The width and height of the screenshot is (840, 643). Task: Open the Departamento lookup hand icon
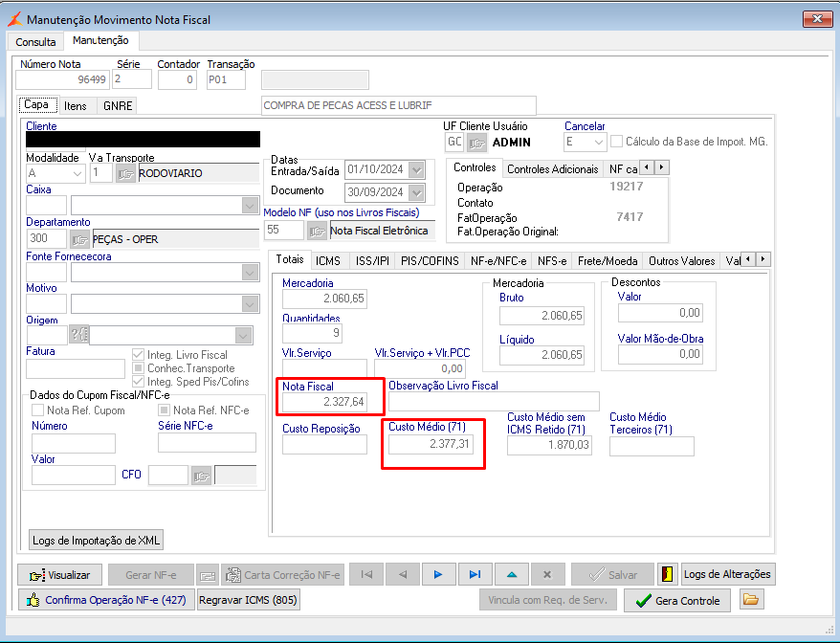79,239
